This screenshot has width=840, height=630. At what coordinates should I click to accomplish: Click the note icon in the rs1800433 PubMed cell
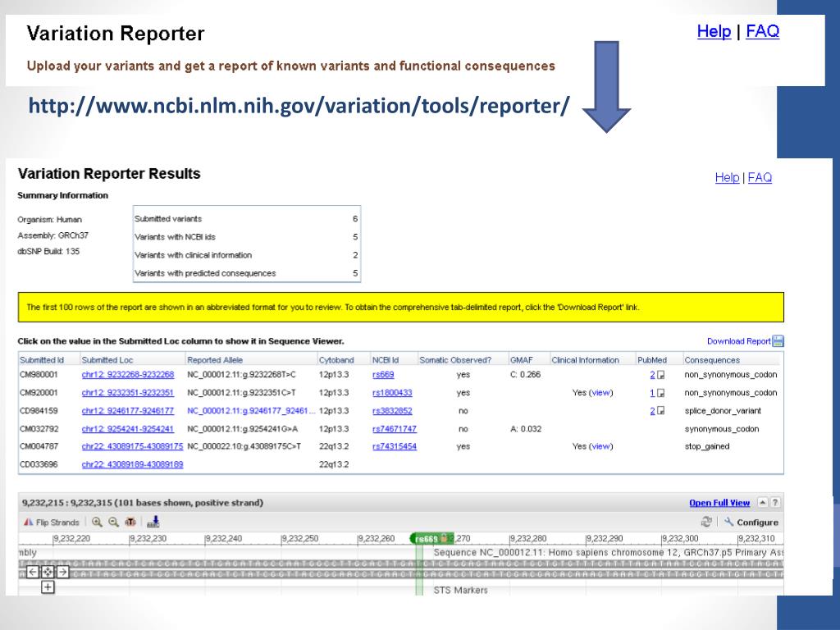click(661, 393)
